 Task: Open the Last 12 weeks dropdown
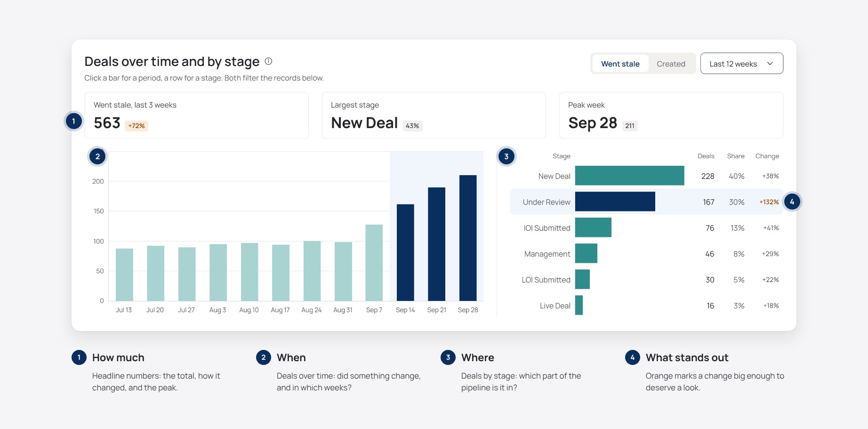click(x=741, y=64)
